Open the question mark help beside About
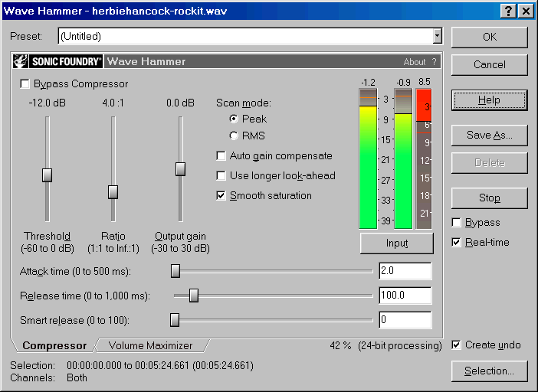Screen dimensions: 538x392 434,62
